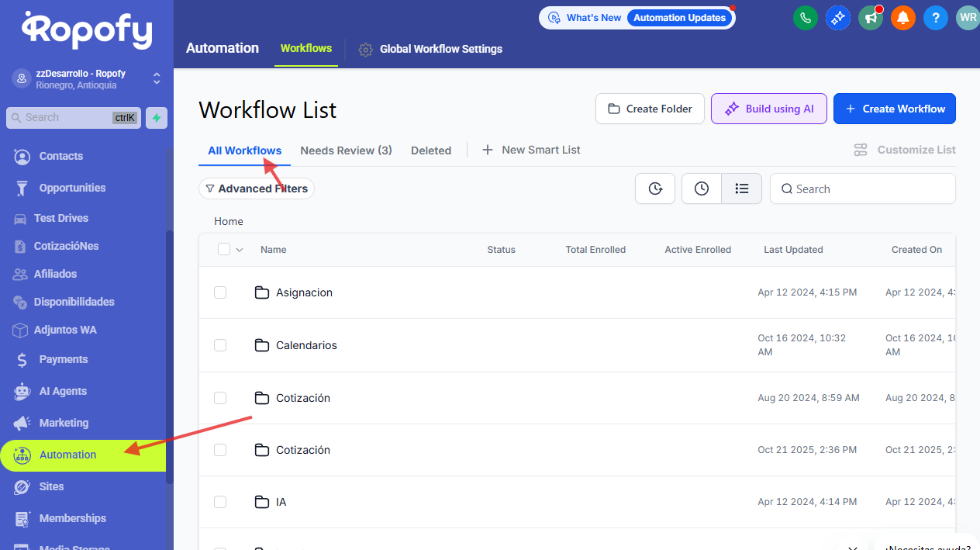This screenshot has height=550, width=980.
Task: Focus the workflow list Search field
Action: 868,189
